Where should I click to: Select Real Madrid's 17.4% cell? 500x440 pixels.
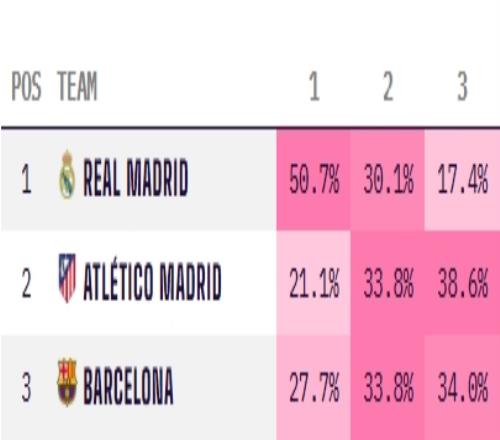pos(462,179)
